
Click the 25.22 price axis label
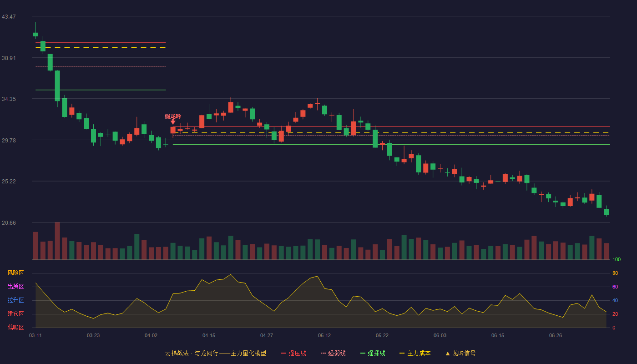tap(9, 182)
